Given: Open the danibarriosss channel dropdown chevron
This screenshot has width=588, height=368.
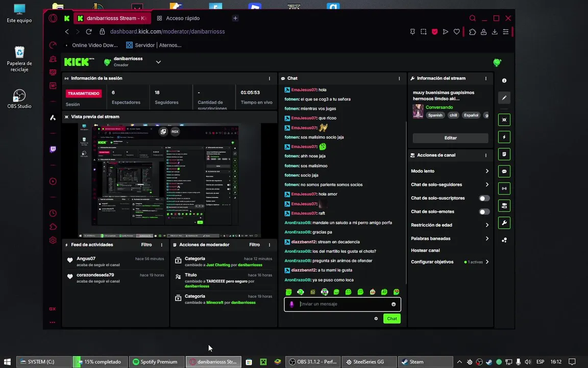Looking at the screenshot, I should [x=158, y=62].
